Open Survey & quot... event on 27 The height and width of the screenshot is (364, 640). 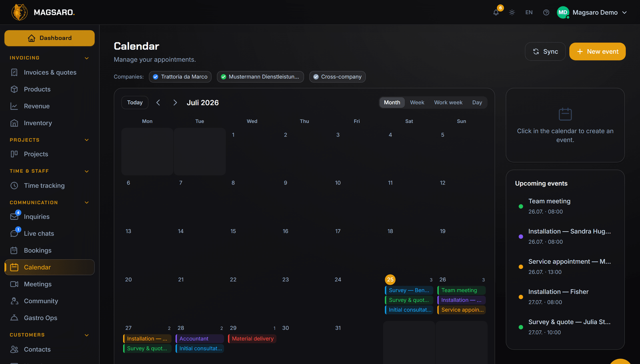click(147, 348)
